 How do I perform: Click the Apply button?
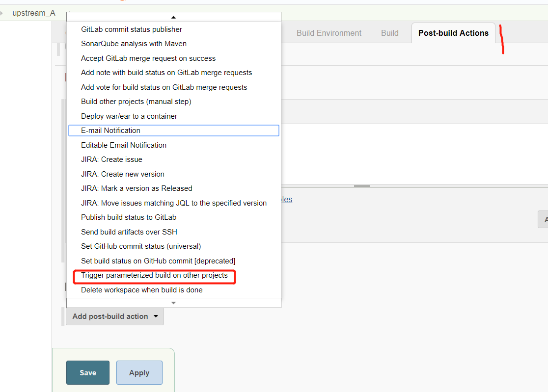tap(139, 372)
